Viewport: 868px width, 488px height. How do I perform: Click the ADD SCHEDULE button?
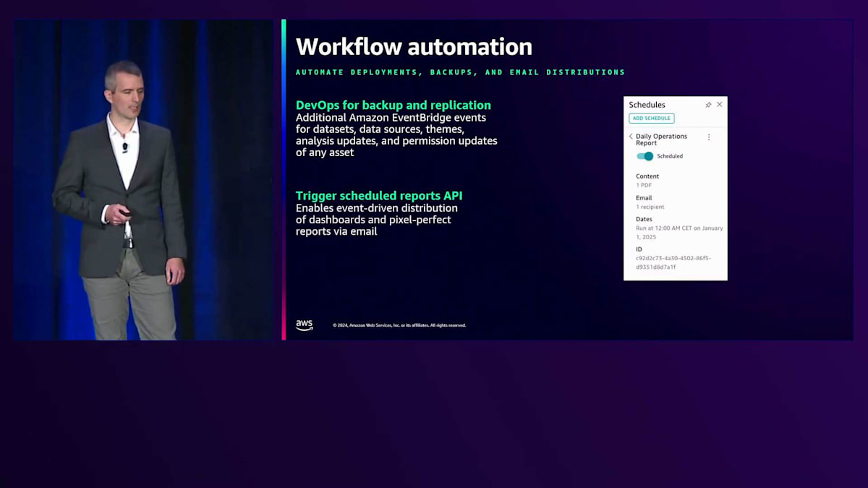[x=652, y=118]
